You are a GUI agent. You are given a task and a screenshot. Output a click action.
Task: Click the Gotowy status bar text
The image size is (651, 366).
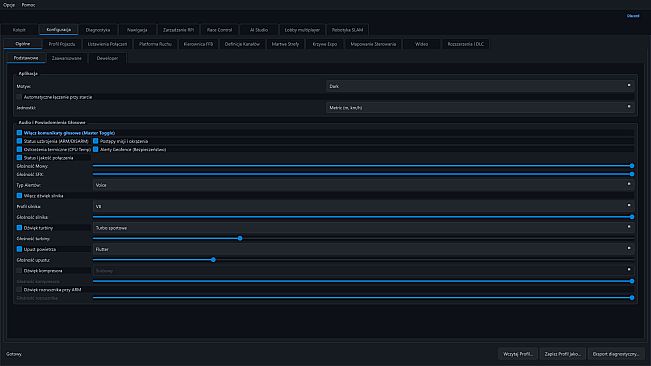[14, 354]
